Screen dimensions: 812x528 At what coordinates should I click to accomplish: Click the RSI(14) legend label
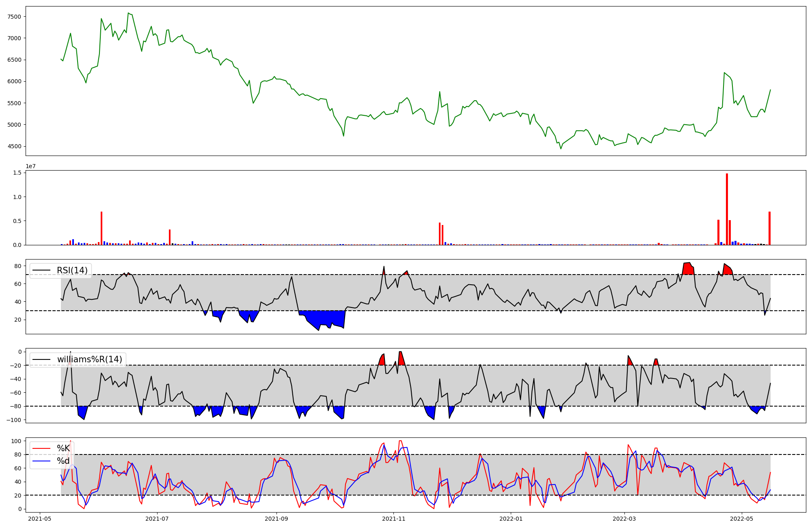pyautogui.click(x=72, y=270)
